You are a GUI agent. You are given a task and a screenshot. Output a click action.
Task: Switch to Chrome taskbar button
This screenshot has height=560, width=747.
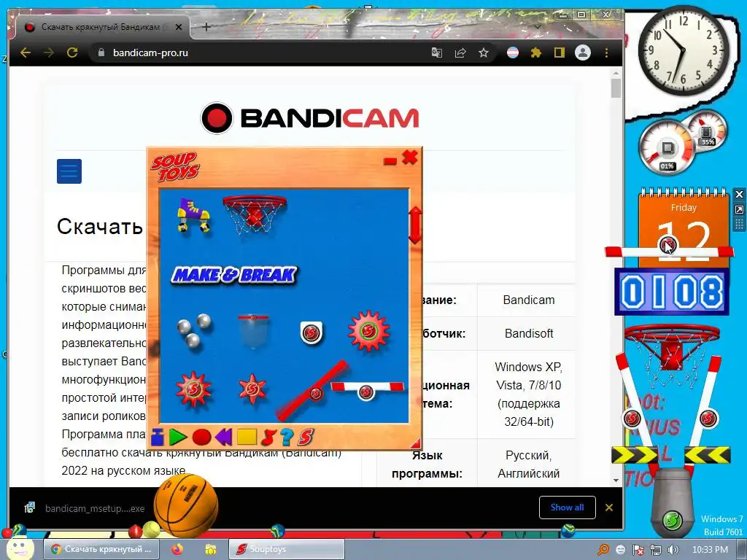click(101, 549)
